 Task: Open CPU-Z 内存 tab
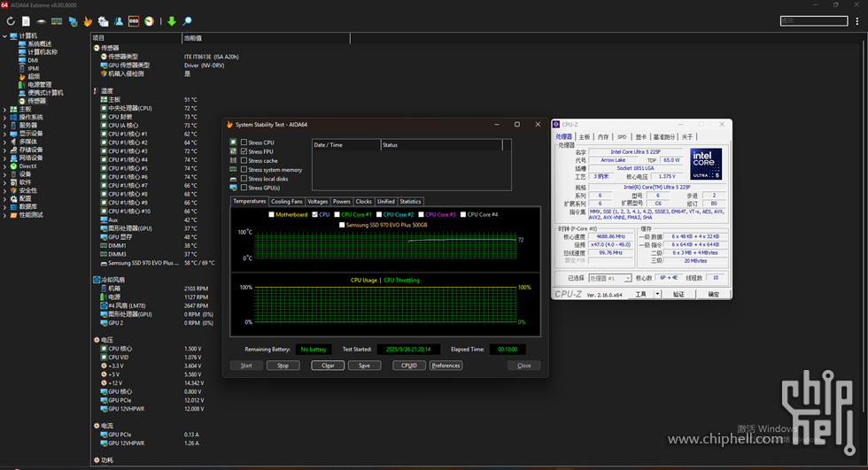pos(603,136)
